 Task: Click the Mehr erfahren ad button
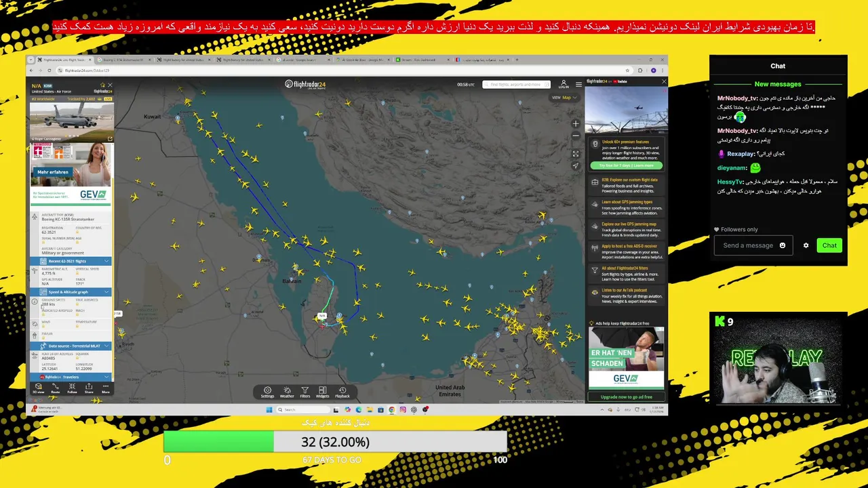tap(53, 172)
